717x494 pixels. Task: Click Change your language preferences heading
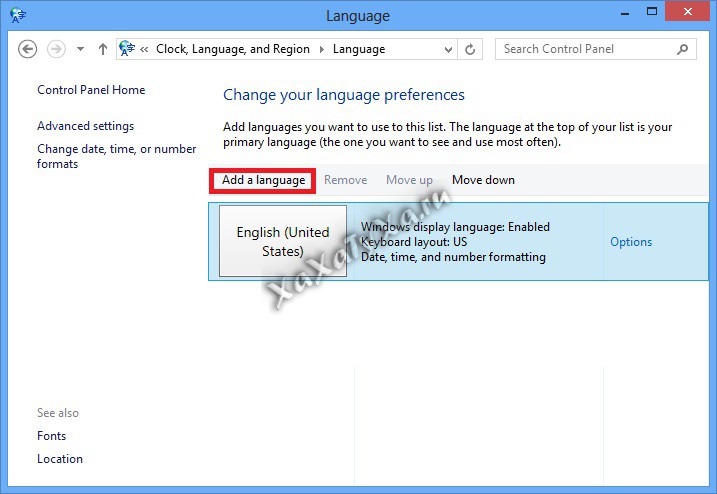(344, 95)
